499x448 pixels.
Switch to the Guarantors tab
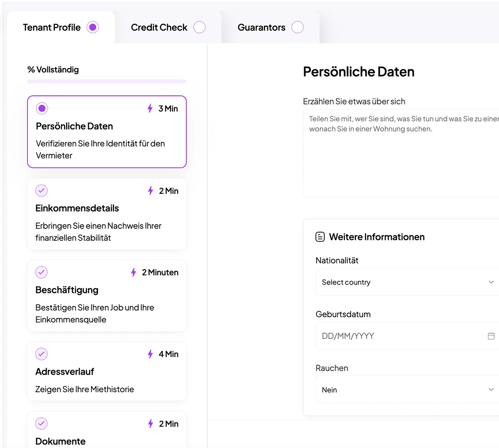[x=261, y=27]
